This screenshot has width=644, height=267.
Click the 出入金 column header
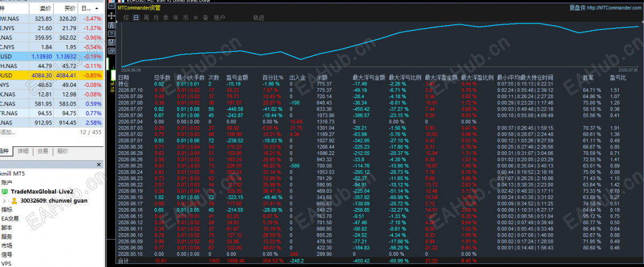coord(298,77)
